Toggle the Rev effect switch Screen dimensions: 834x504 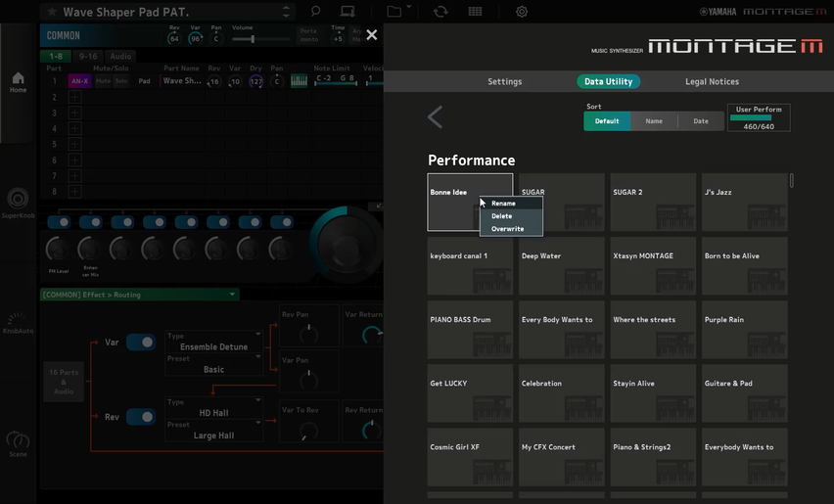tap(141, 417)
